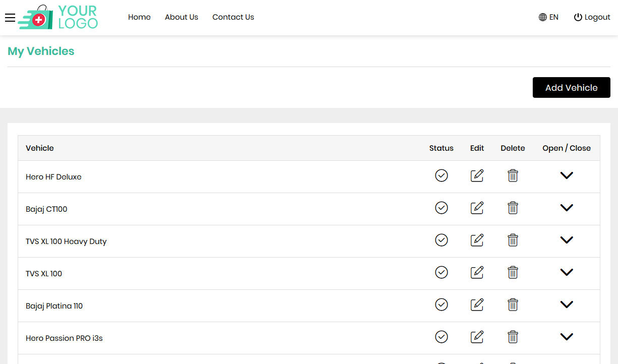Click the edit icon in the TVS XL 100 row
The width and height of the screenshot is (618, 364).
coord(477,272)
